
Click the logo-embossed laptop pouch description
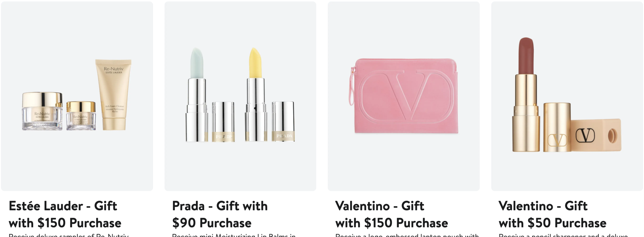407,235
